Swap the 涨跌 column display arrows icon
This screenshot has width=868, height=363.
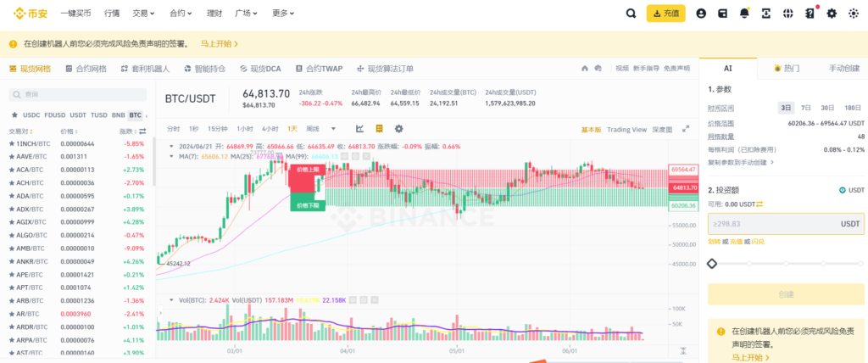point(142,131)
